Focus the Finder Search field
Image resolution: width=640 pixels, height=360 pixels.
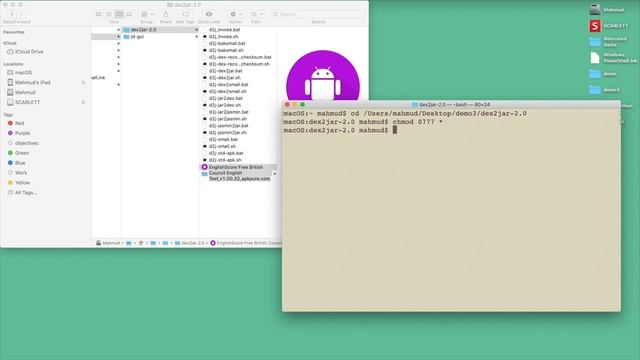(318, 14)
